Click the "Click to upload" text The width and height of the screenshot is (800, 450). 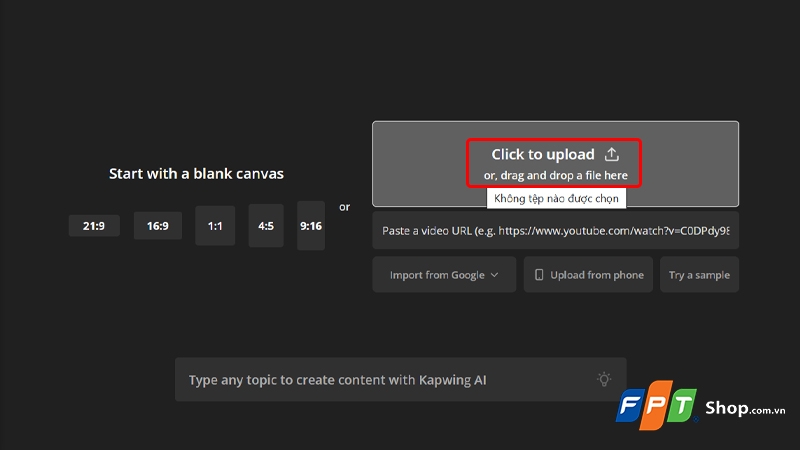point(543,154)
